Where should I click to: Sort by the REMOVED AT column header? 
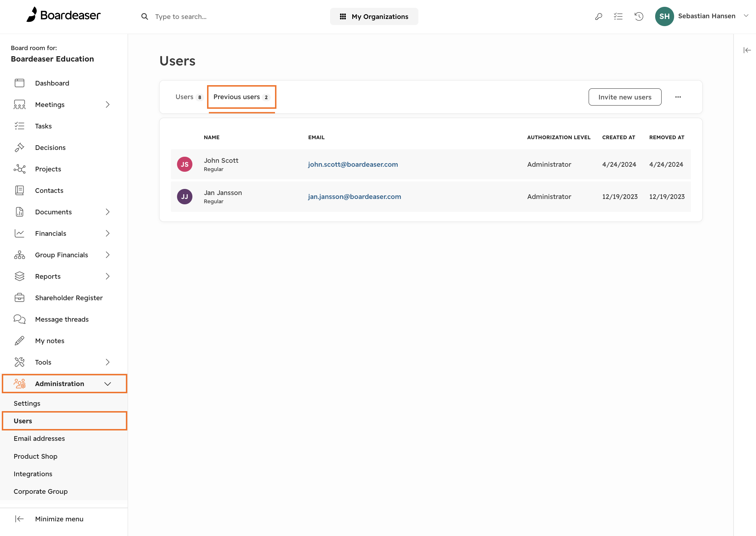(667, 137)
